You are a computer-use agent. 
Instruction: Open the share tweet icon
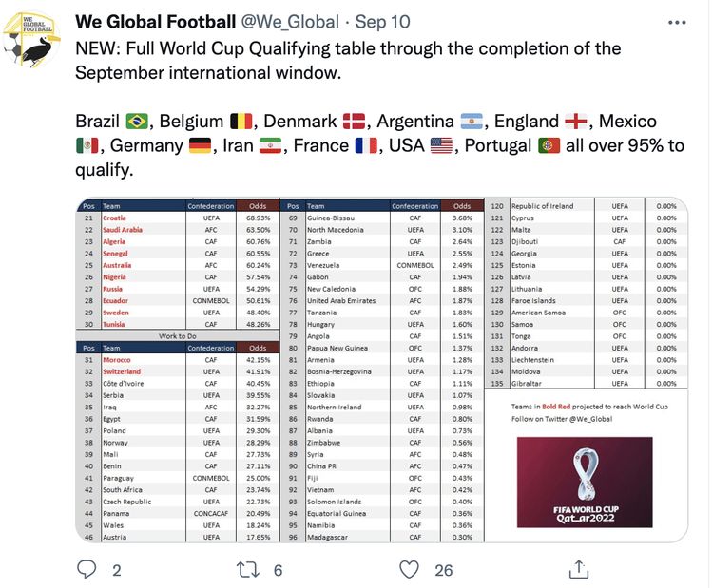coord(577,568)
